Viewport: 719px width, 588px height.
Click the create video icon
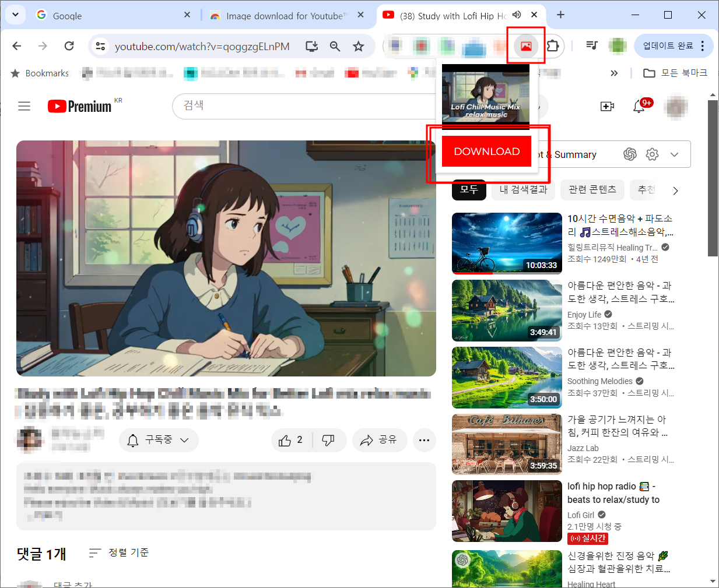pyautogui.click(x=606, y=106)
